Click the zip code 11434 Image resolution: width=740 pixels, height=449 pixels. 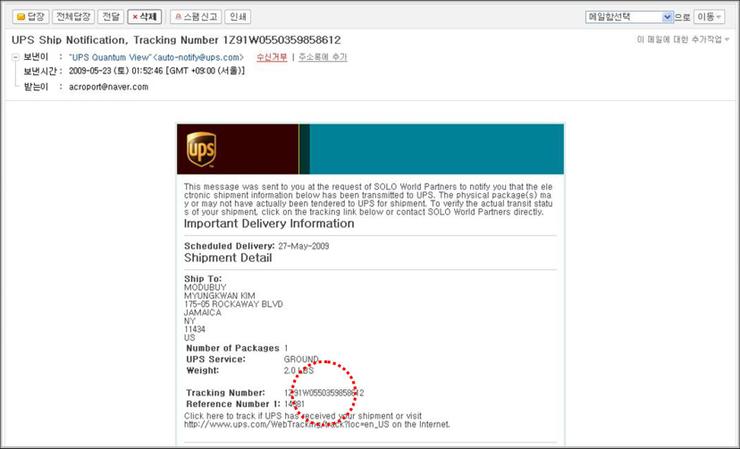coord(194,330)
